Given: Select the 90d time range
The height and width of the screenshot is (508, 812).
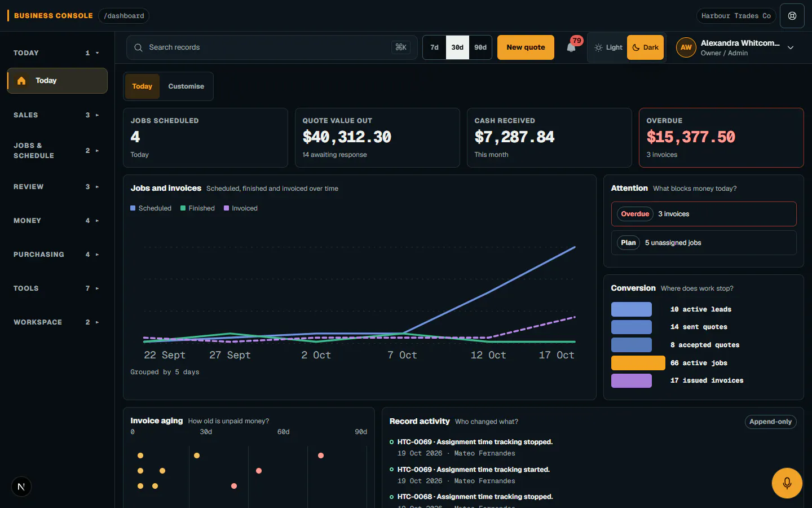Looking at the screenshot, I should click(480, 47).
